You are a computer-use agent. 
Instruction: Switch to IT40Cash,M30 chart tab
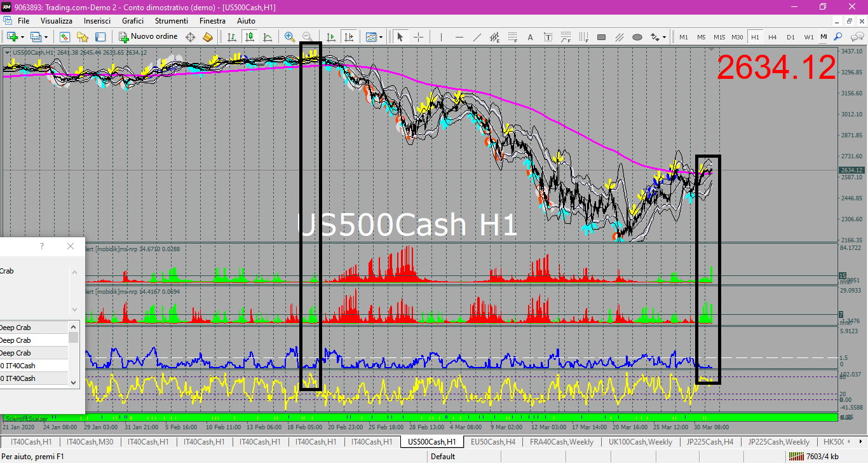click(90, 441)
